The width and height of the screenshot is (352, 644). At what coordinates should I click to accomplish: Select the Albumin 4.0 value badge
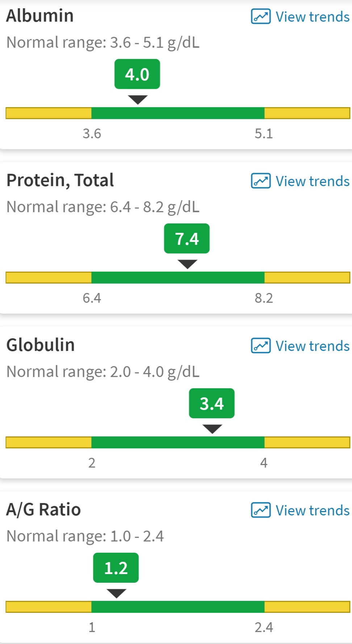tap(137, 74)
